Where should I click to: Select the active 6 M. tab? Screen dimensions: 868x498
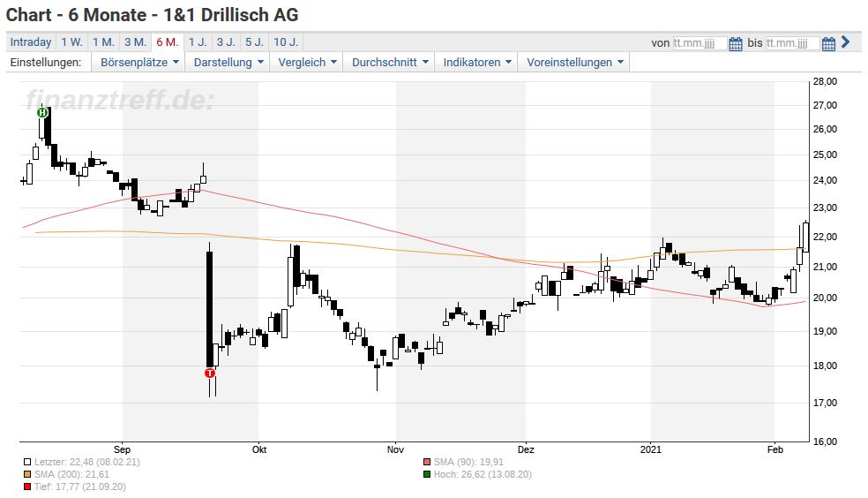[x=168, y=42]
